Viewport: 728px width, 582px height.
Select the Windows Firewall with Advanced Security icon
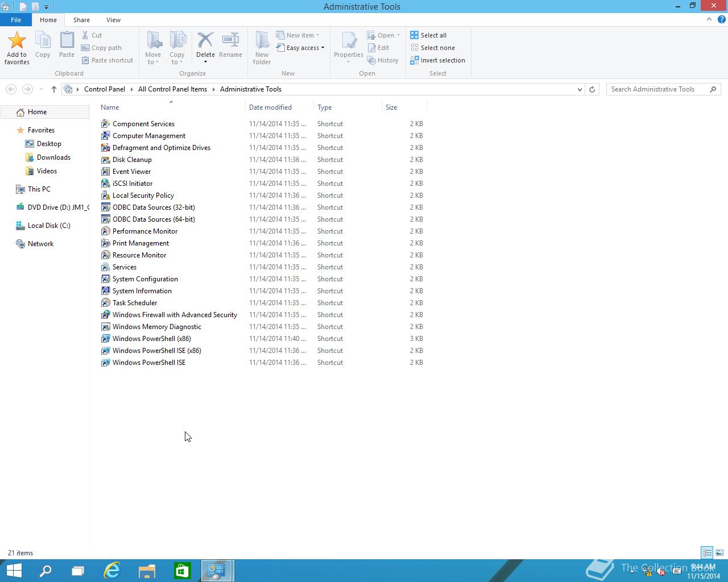point(105,315)
